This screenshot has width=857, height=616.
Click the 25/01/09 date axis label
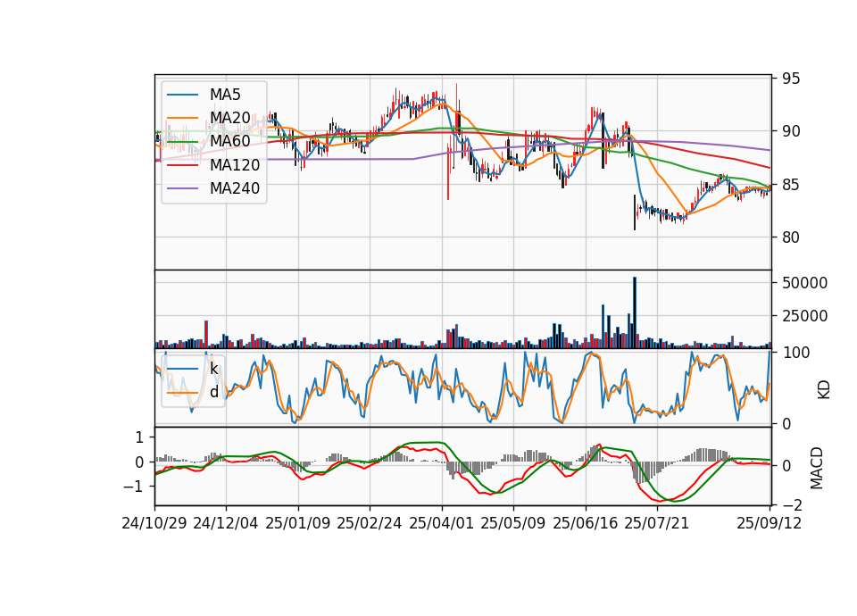[x=298, y=523]
